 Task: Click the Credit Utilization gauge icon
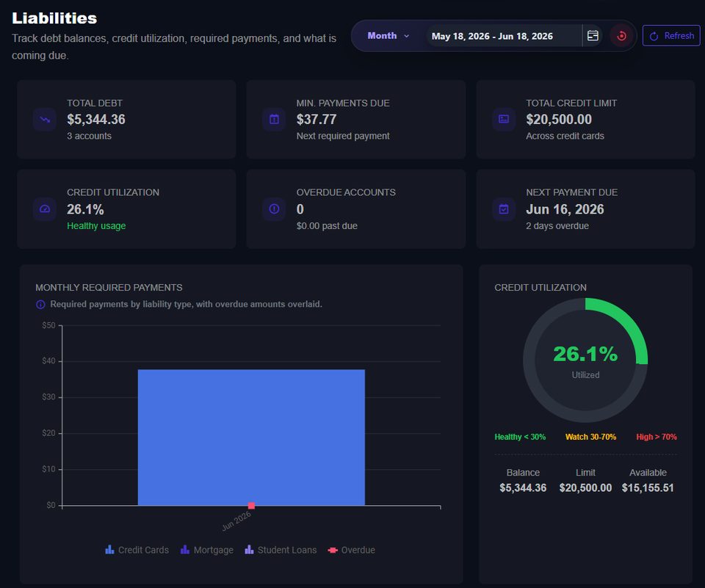(x=45, y=209)
